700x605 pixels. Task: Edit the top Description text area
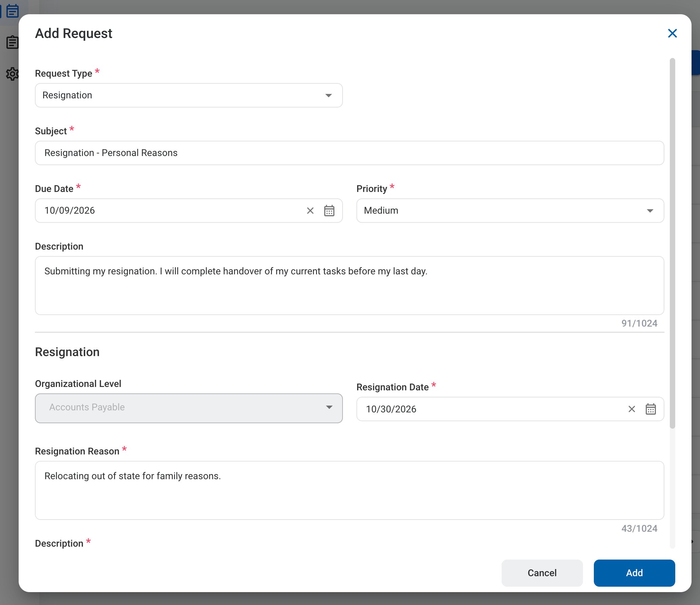pyautogui.click(x=349, y=286)
